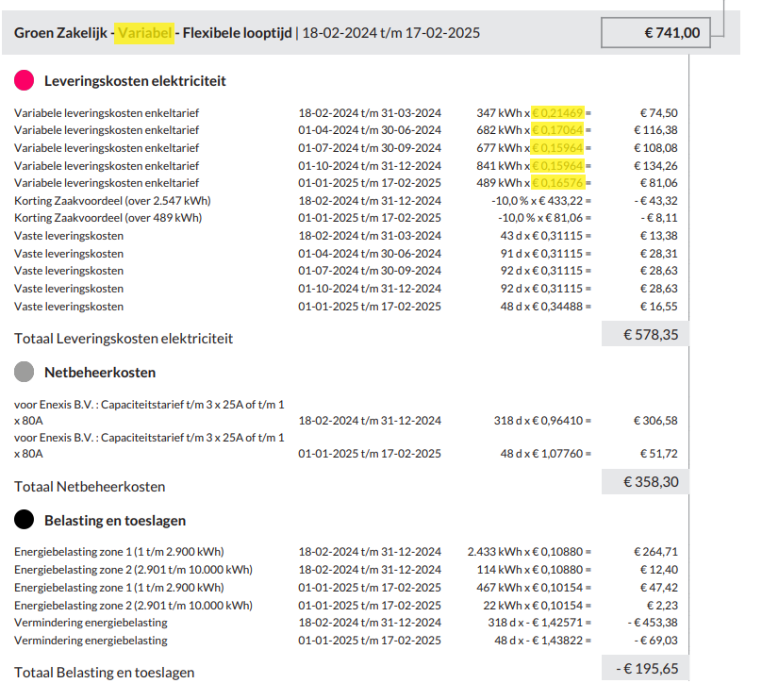This screenshot has width=762, height=700.
Task: Click the € 358,30 Netbeheerkosten subtotal box
Action: click(646, 482)
